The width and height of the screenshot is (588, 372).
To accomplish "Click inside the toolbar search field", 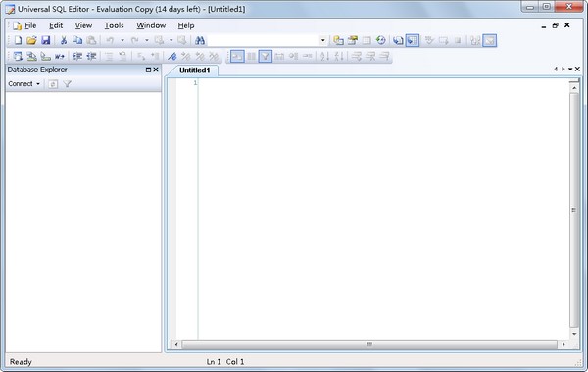I will click(264, 40).
